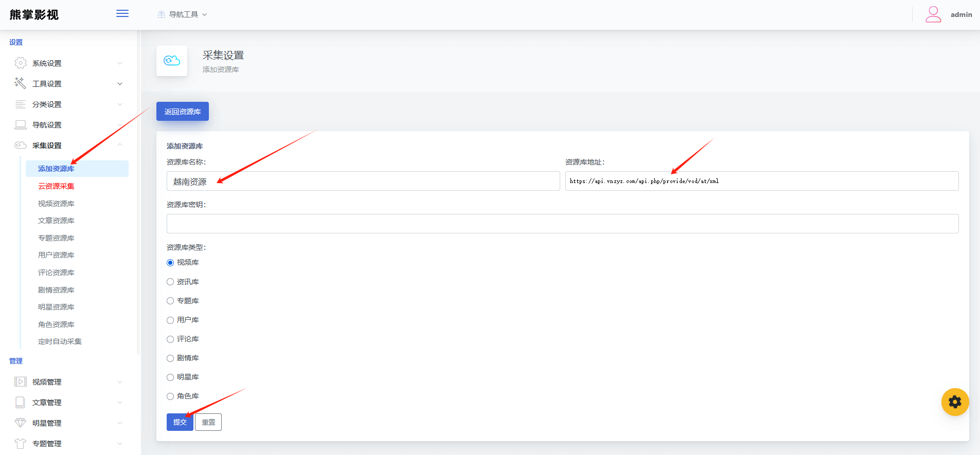This screenshot has height=455, width=980.
Task: Open the 导航工具 dropdown in top bar
Action: pyautogui.click(x=183, y=14)
